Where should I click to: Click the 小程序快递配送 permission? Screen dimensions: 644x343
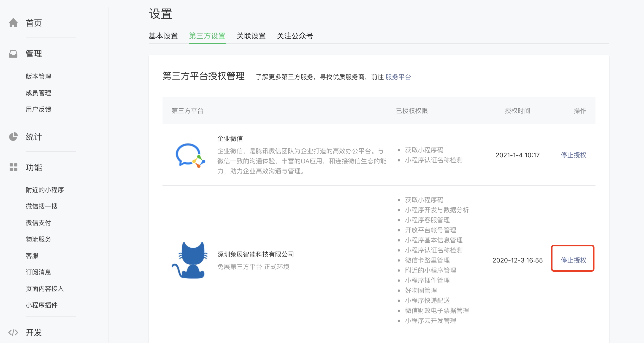pyautogui.click(x=427, y=300)
